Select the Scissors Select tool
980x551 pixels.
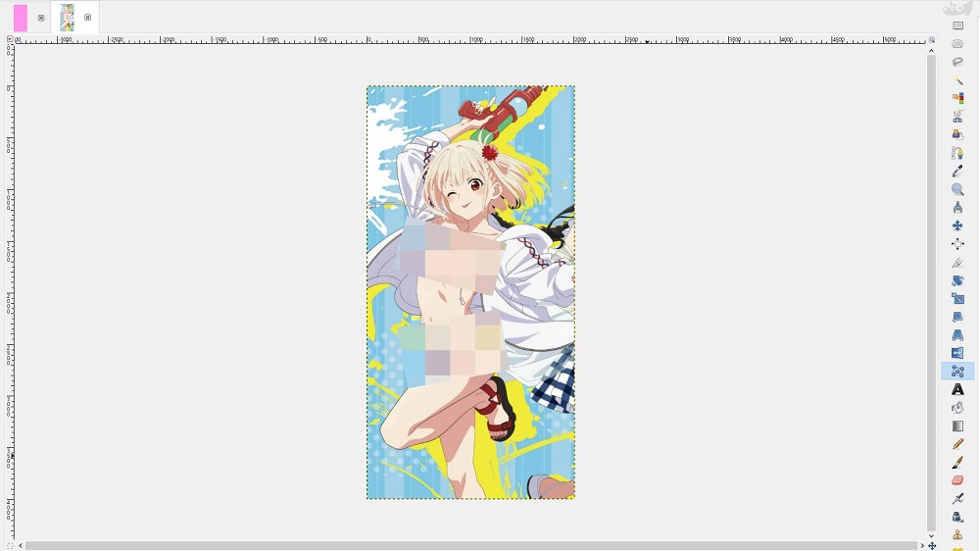957,117
